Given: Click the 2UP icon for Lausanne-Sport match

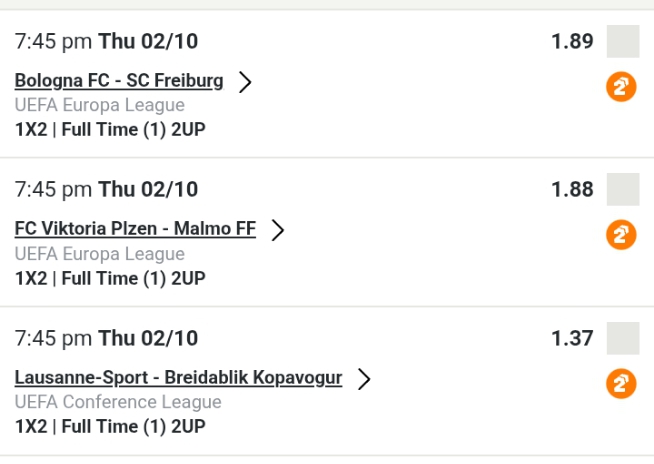Looking at the screenshot, I should (621, 384).
